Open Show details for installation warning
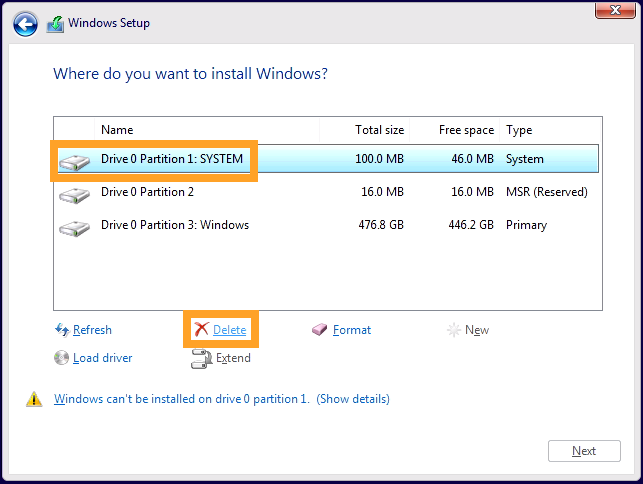Screen dimensions: 643x484 click(x=353, y=399)
